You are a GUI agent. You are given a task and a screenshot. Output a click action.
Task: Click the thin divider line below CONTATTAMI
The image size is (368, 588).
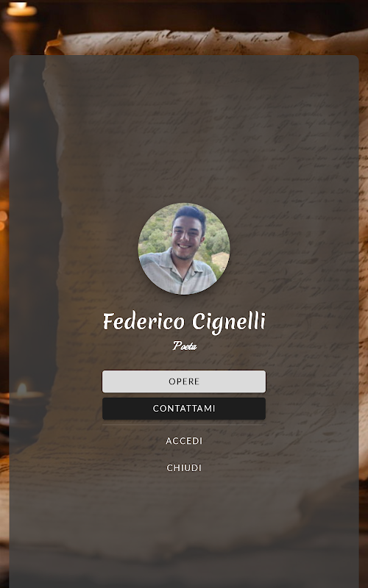183,425
